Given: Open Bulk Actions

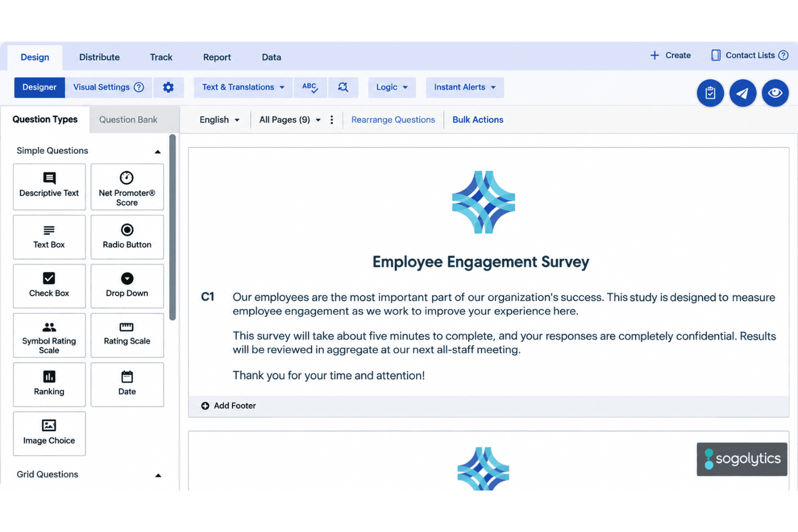Looking at the screenshot, I should tap(478, 120).
